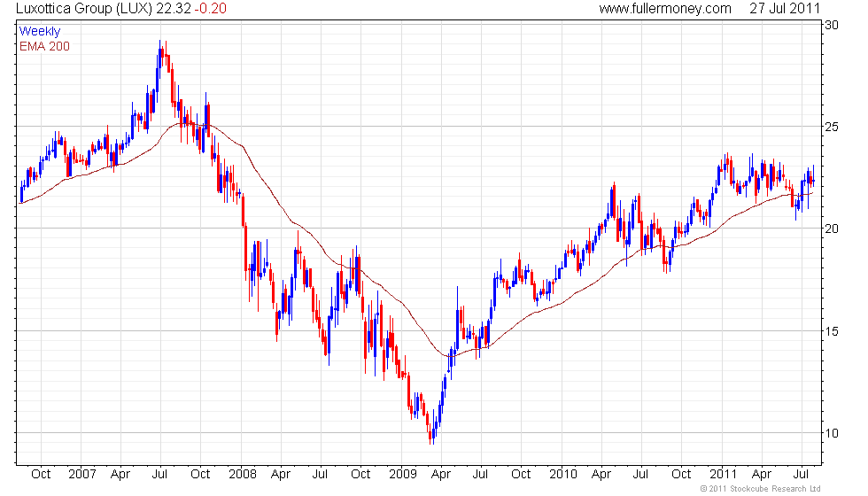Click the 2008 label on the time axis
The width and height of the screenshot is (868, 496).
[x=243, y=474]
